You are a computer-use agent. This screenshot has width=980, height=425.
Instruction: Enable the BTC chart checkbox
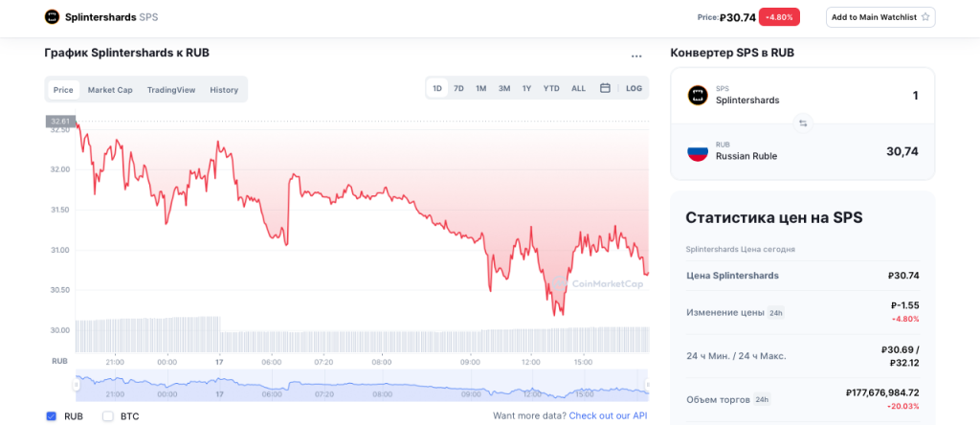(x=108, y=416)
